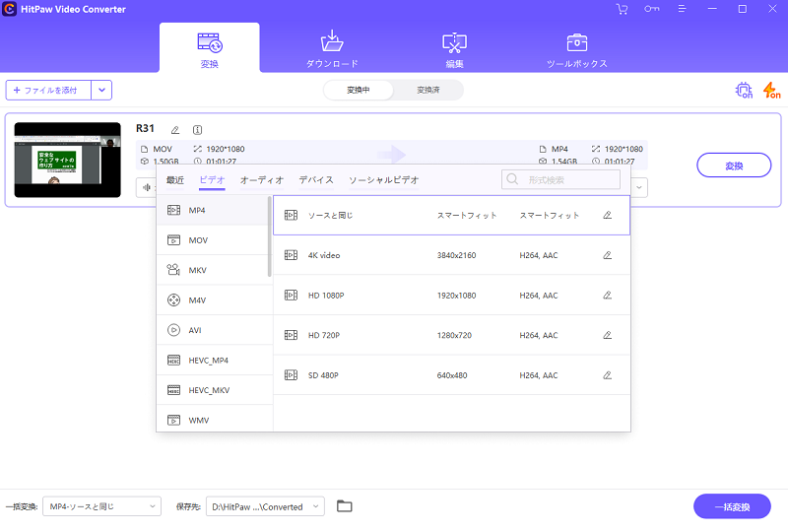Select the HD 720P preset
This screenshot has height=532, width=788.
451,335
